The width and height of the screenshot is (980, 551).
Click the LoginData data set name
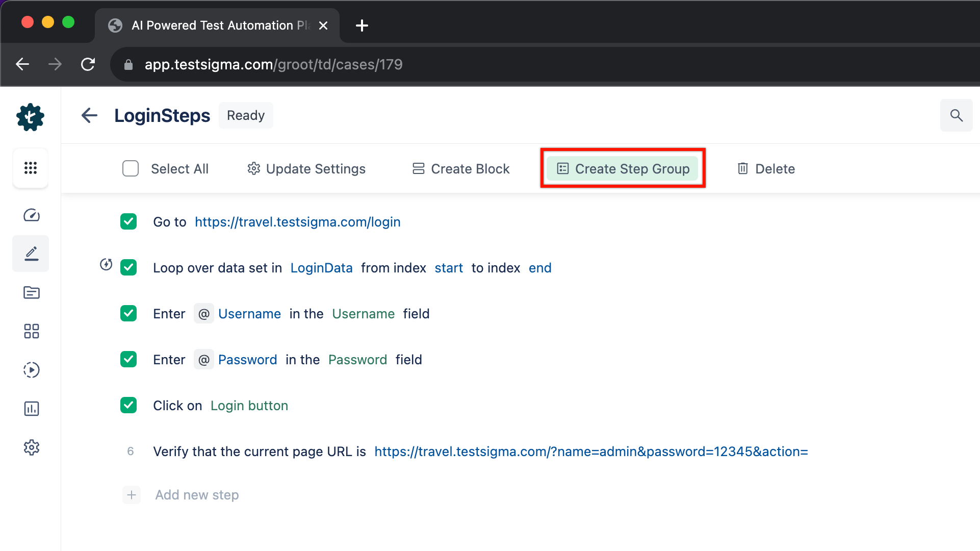(x=322, y=268)
